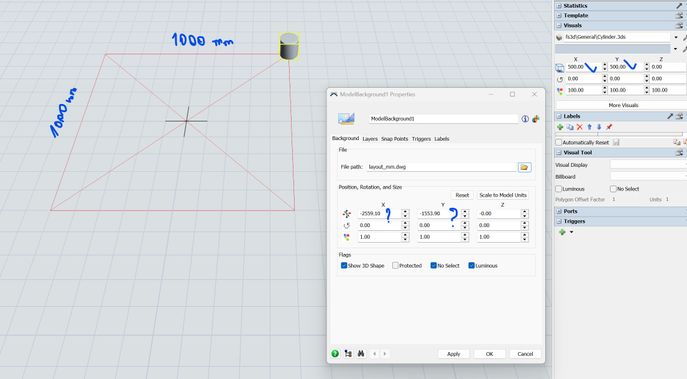Switch to the Layers tab
The height and width of the screenshot is (379, 687).
(x=370, y=139)
